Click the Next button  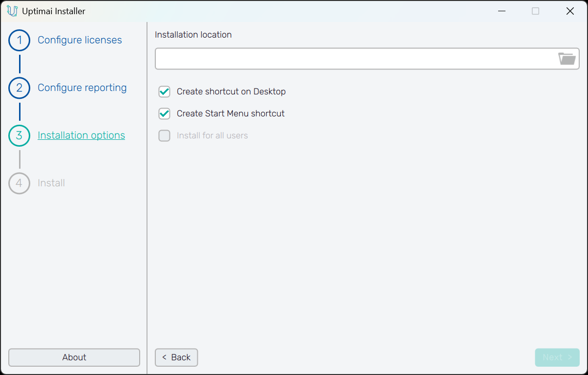[x=557, y=357]
